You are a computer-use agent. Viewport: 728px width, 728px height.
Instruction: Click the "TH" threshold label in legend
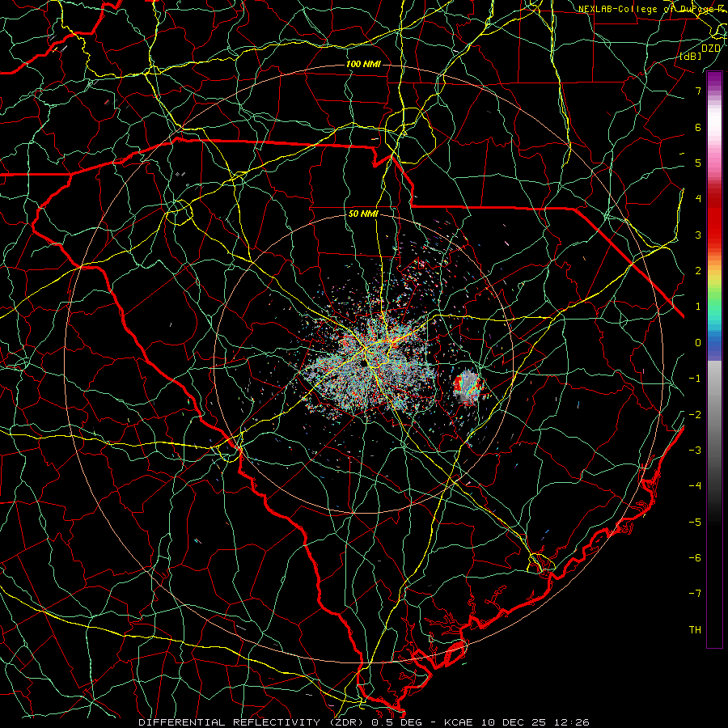point(695,630)
